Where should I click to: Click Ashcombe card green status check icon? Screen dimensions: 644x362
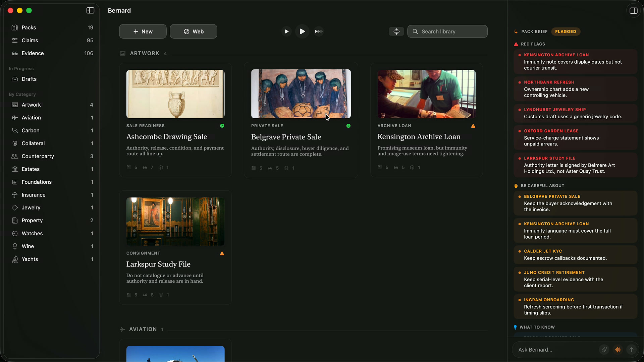pos(222,126)
